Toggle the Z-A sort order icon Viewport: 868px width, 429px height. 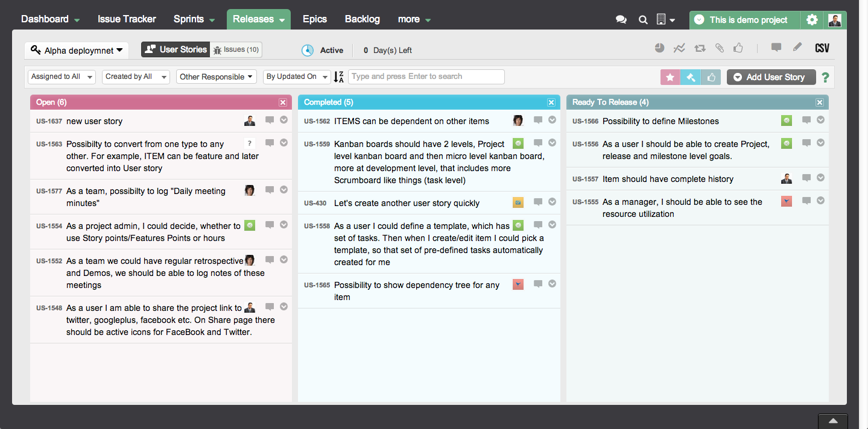click(x=339, y=77)
